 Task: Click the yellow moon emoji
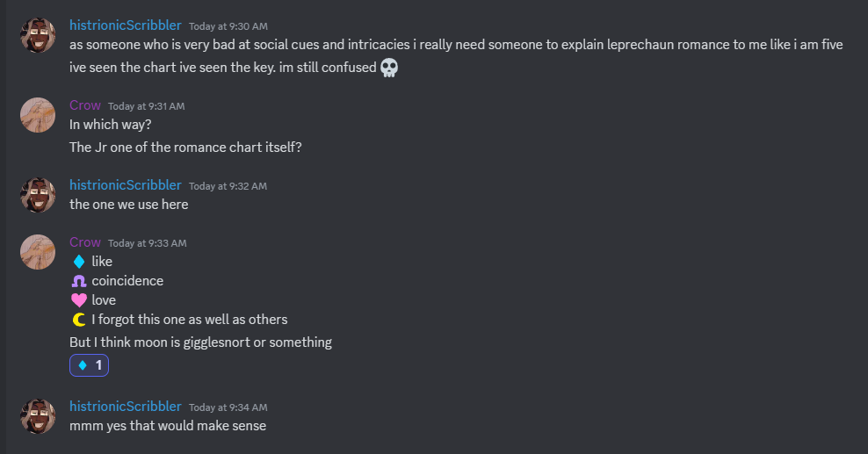(x=78, y=320)
